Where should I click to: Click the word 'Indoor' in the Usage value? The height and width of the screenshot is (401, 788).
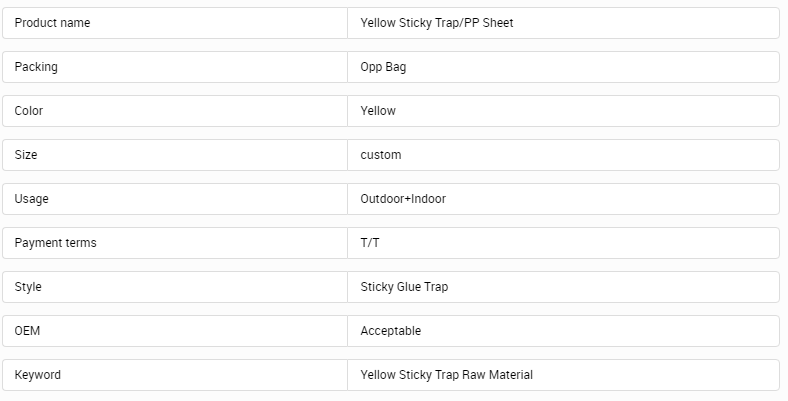(428, 199)
